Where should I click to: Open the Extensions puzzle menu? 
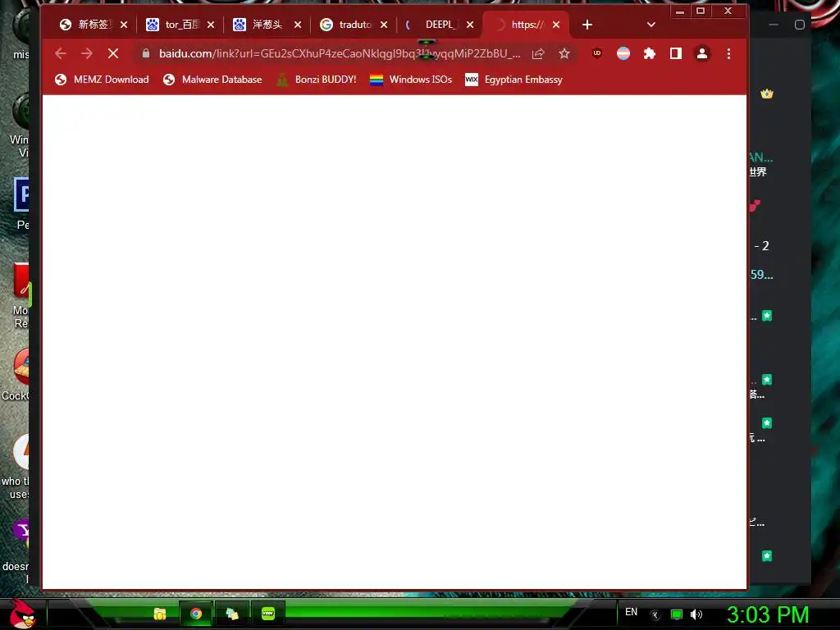650,53
